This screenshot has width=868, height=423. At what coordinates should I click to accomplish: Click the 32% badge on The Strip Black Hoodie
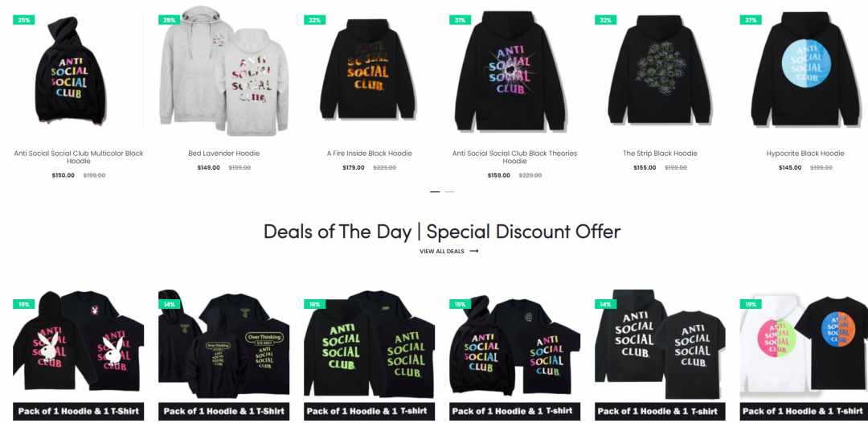pos(606,20)
